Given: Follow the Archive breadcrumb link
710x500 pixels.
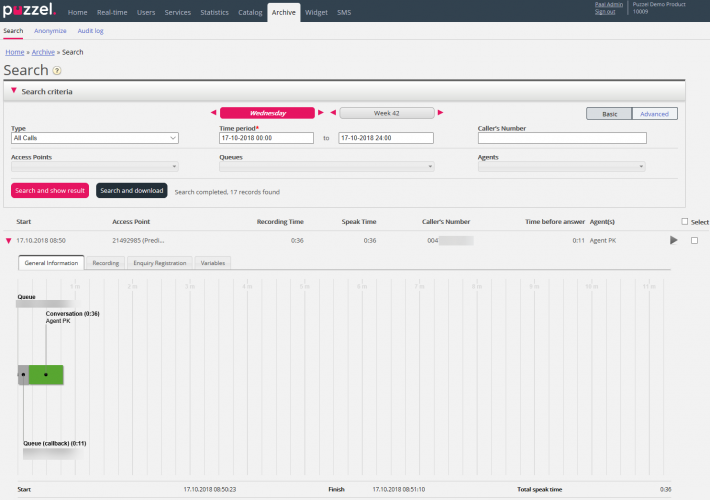Looking at the screenshot, I should tap(43, 52).
